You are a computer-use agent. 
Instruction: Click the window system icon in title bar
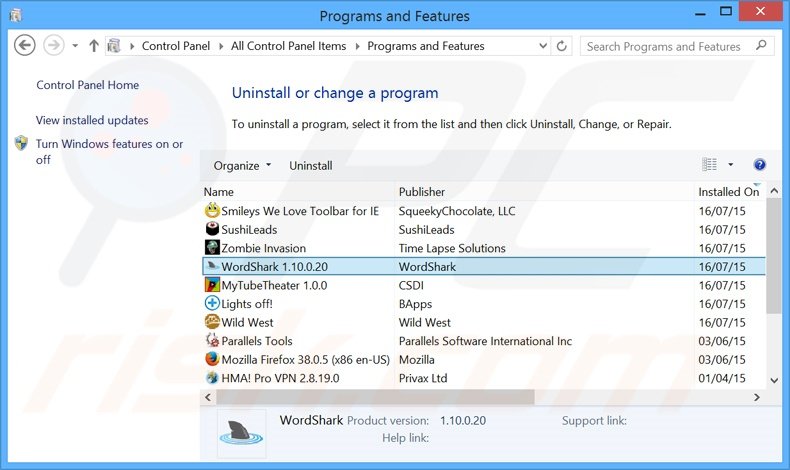(16, 15)
